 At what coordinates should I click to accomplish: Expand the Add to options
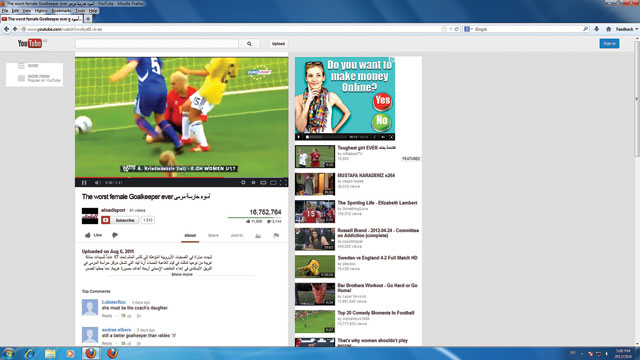pos(237,236)
